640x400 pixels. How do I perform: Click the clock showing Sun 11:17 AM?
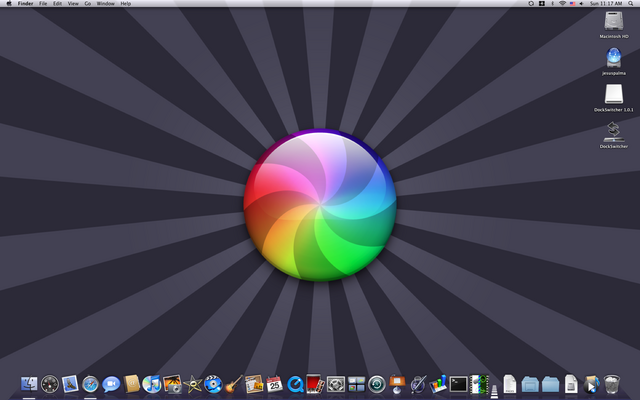pyautogui.click(x=606, y=3)
